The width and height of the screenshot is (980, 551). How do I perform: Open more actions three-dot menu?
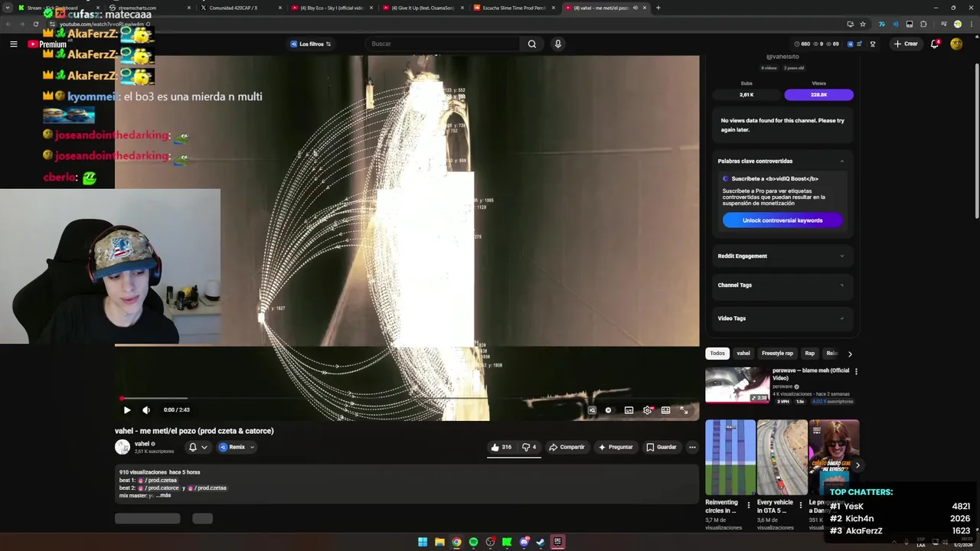692,447
